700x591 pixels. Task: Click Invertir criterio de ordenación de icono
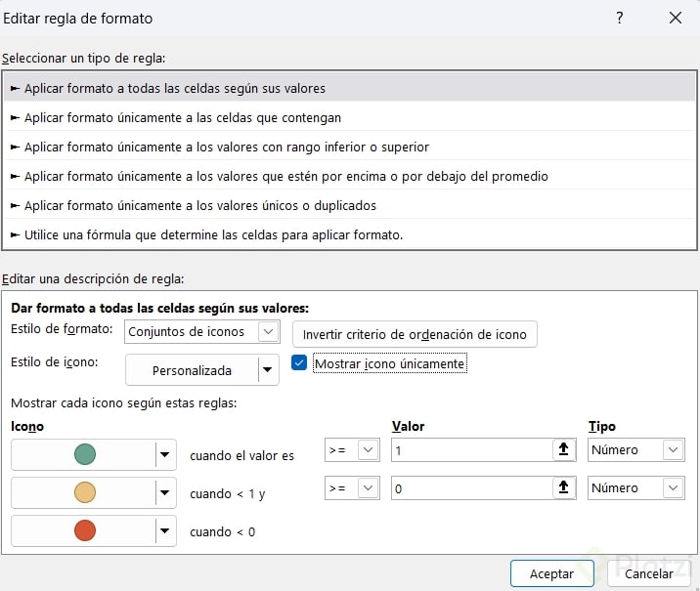[415, 334]
